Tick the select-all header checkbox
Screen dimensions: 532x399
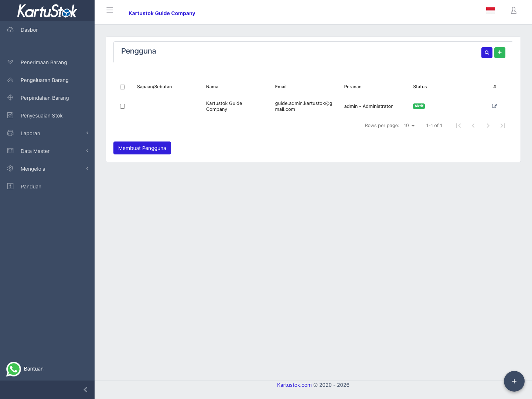122,87
